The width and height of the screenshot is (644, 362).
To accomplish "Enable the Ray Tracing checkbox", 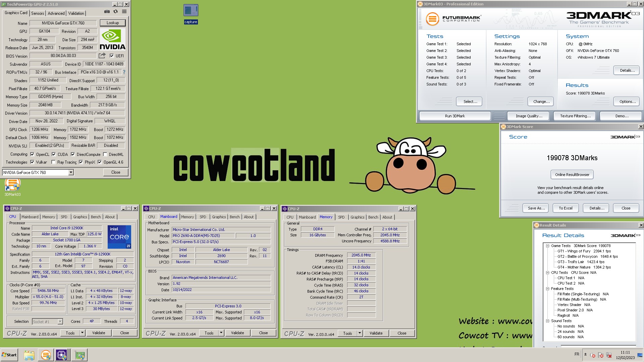I will click(53, 162).
